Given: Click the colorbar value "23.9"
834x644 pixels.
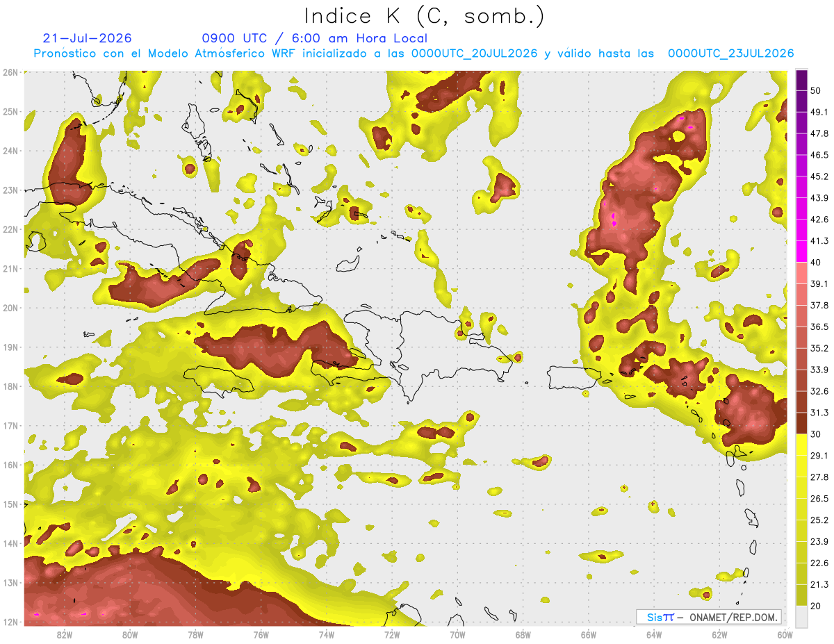Looking at the screenshot, I should 819,542.
